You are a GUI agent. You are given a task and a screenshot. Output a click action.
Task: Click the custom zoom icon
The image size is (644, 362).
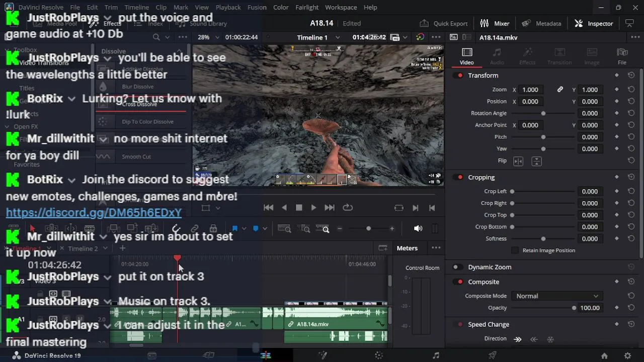click(x=323, y=229)
